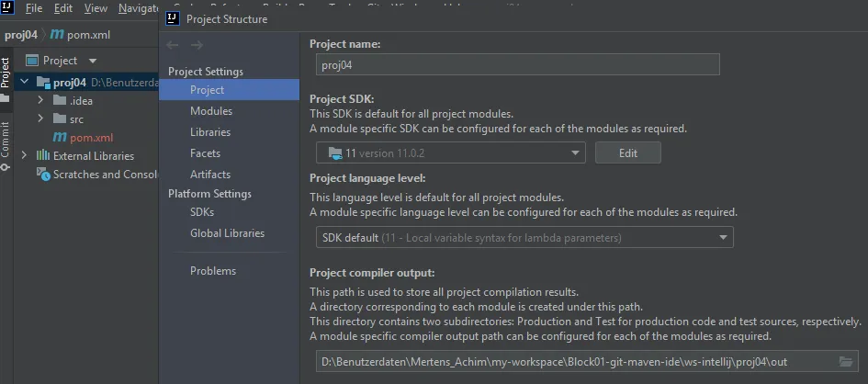Viewport: 868px width, 384px height.
Task: Click pom.xml breadcrumb in navigation bar
Action: [88, 35]
